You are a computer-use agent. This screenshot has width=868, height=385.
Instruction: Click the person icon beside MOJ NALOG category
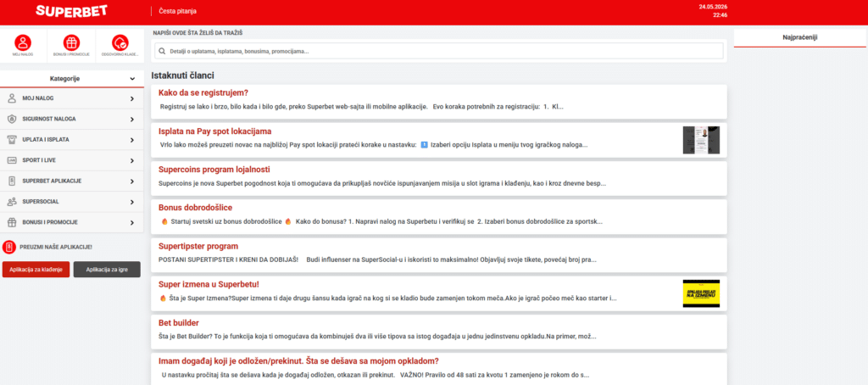pyautogui.click(x=12, y=98)
